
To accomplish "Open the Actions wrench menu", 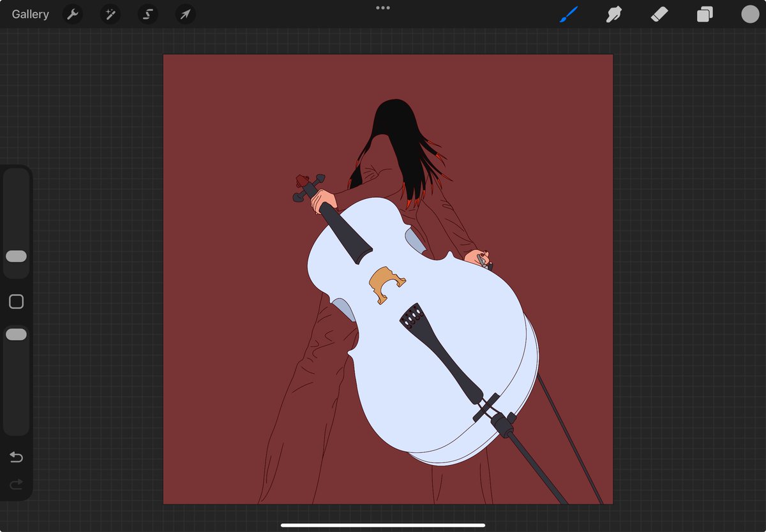I will (x=73, y=14).
